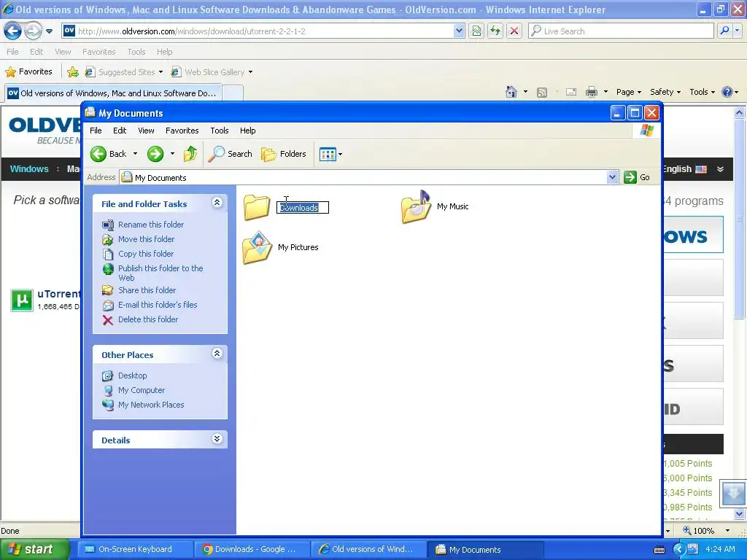
Task: Open the View menu in My Documents
Action: (146, 131)
